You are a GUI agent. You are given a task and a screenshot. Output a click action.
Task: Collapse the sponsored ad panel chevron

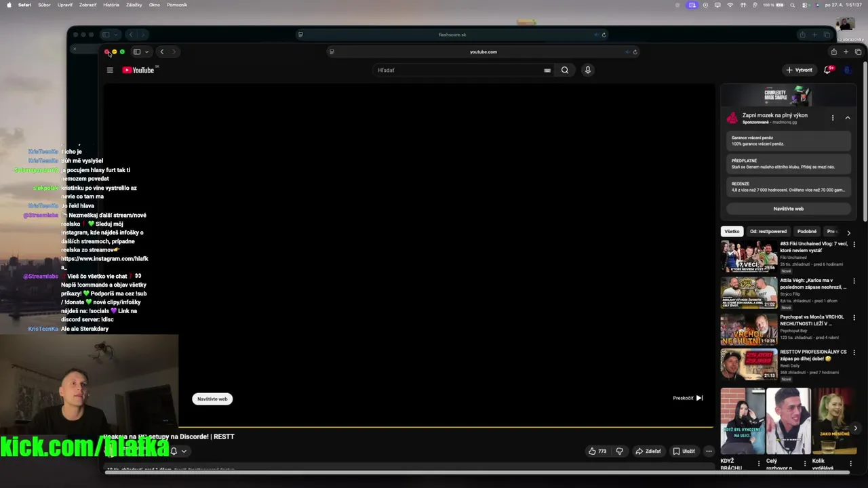click(x=848, y=118)
